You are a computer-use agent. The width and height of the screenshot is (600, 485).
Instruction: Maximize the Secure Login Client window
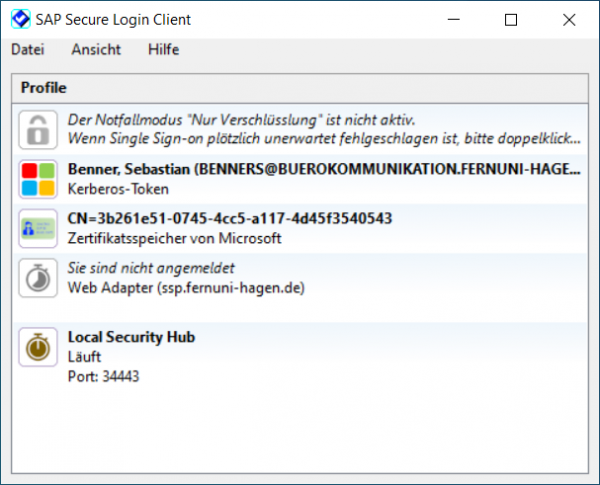(511, 19)
